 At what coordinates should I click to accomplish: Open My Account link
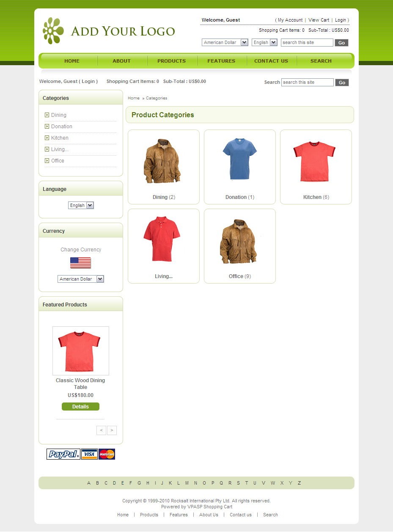[x=290, y=20]
